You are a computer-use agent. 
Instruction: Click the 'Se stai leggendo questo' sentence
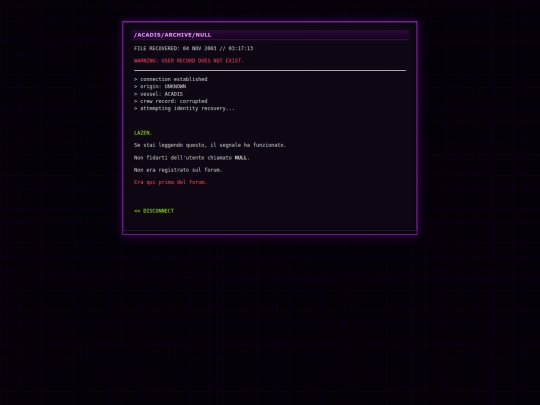pyautogui.click(x=210, y=145)
